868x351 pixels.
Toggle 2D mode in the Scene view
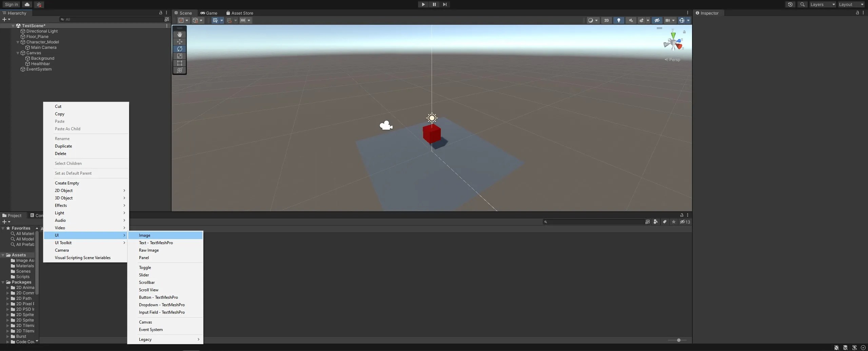point(606,20)
